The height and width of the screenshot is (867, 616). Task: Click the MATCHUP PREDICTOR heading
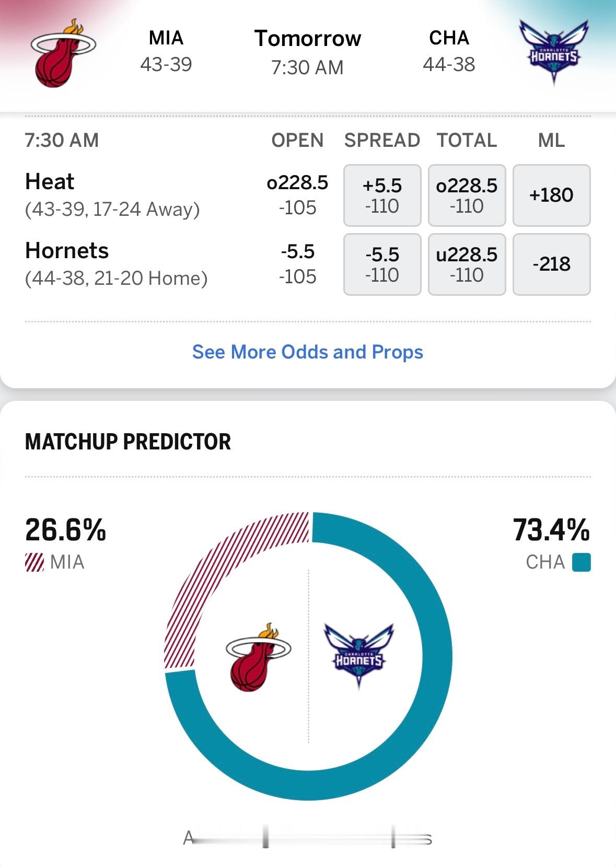127,442
